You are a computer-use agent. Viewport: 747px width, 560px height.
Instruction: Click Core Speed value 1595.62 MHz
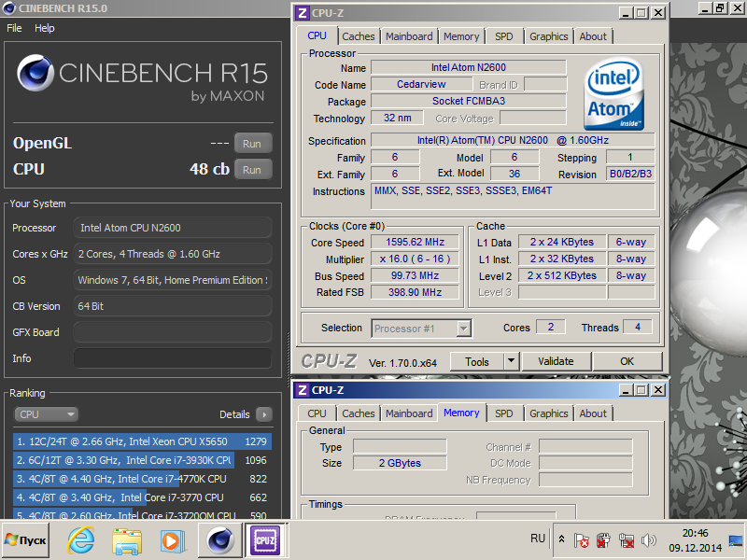(415, 242)
